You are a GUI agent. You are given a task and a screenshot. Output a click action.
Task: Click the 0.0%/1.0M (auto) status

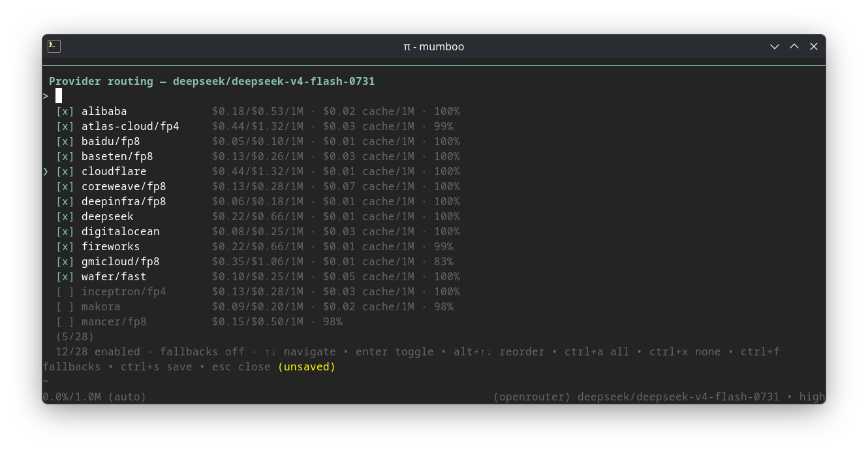(x=95, y=397)
